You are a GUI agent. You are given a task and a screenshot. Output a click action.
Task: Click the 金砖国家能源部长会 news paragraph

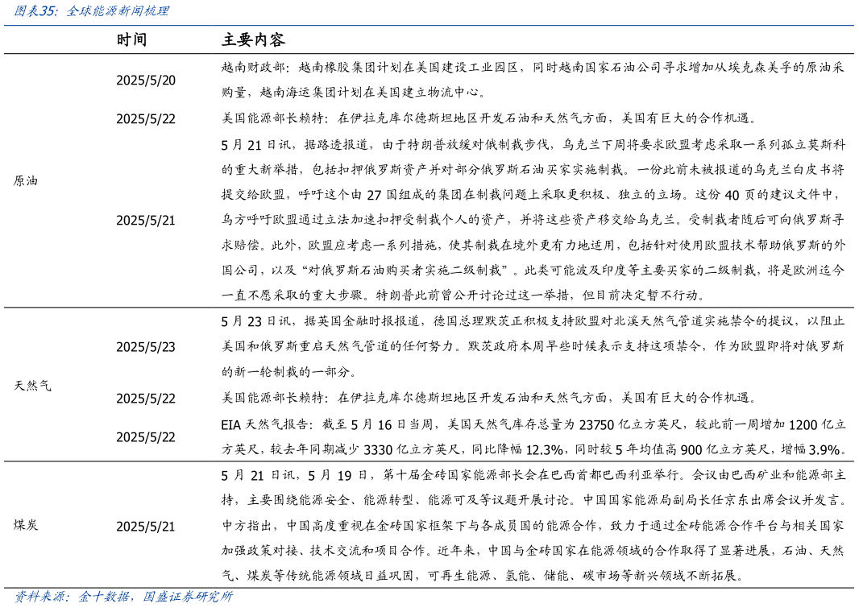pyautogui.click(x=524, y=522)
